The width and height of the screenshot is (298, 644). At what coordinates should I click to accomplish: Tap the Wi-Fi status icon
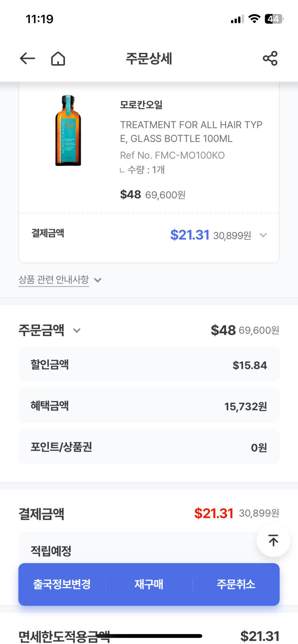coord(254,19)
